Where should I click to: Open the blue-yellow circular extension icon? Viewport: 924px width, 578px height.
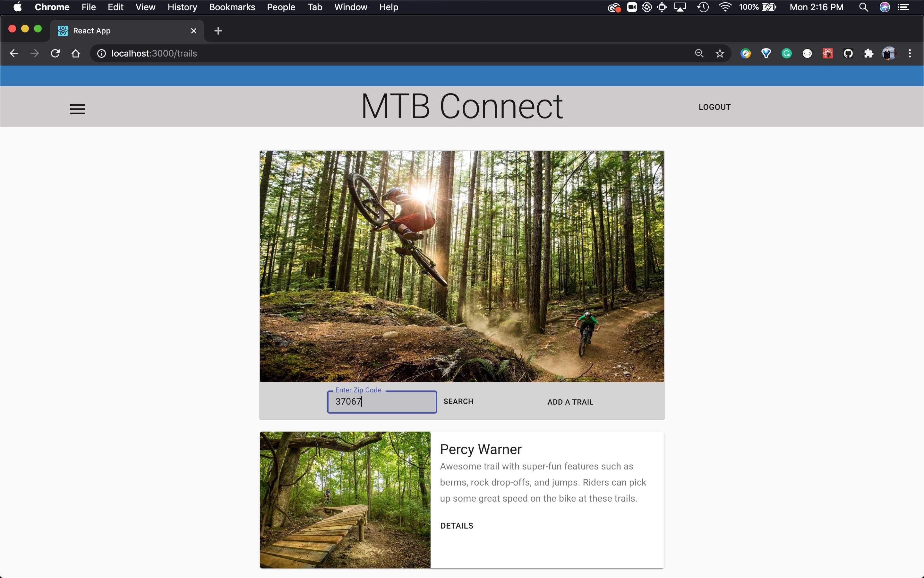point(746,54)
